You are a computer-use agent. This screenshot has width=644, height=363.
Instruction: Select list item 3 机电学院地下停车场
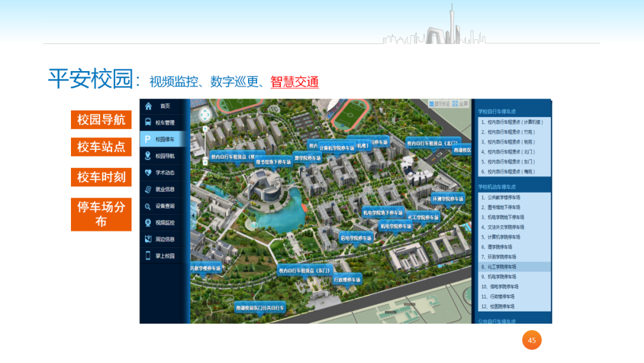coord(514,217)
